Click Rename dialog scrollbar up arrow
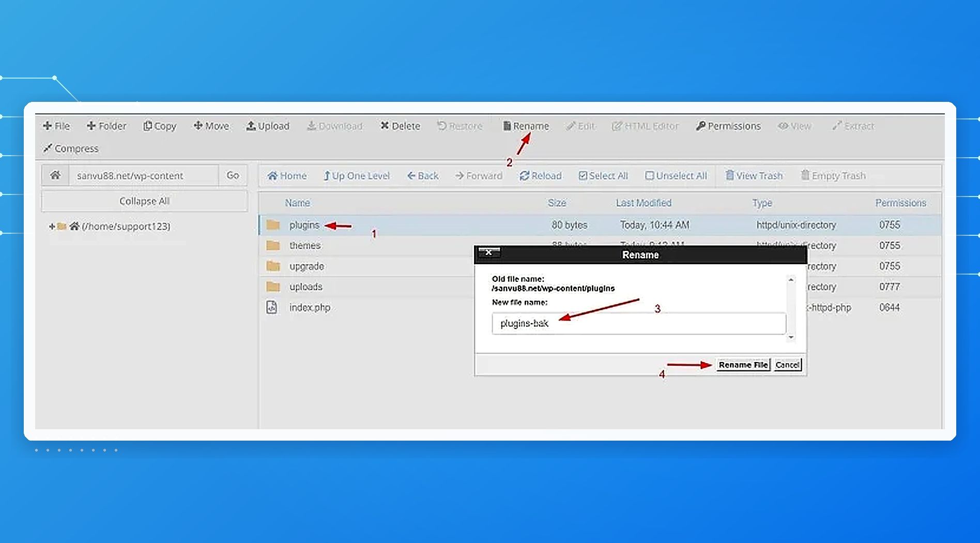980x543 pixels. (x=791, y=280)
